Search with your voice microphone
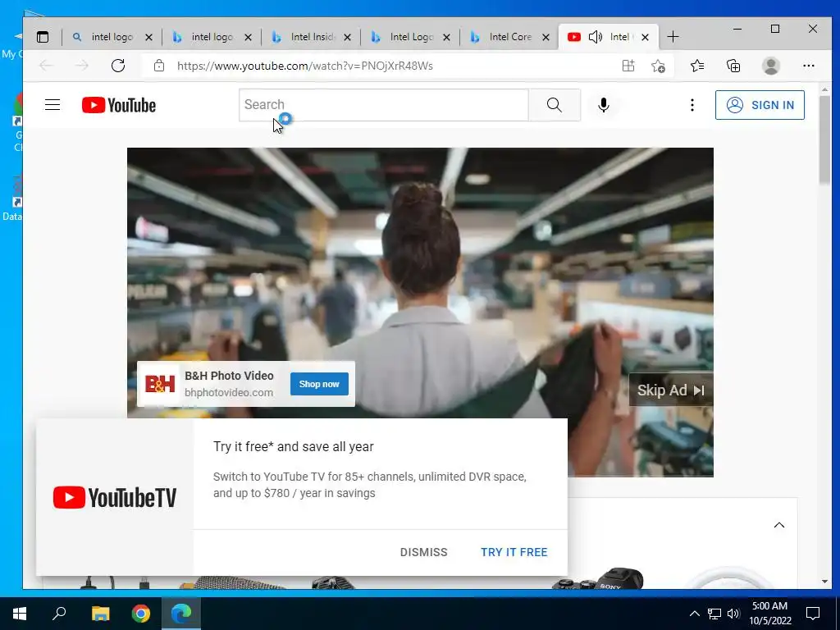 pos(603,105)
